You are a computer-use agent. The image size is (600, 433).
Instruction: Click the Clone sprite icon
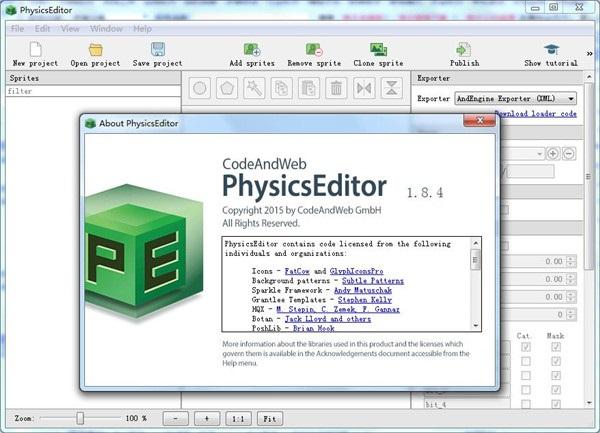click(x=378, y=50)
